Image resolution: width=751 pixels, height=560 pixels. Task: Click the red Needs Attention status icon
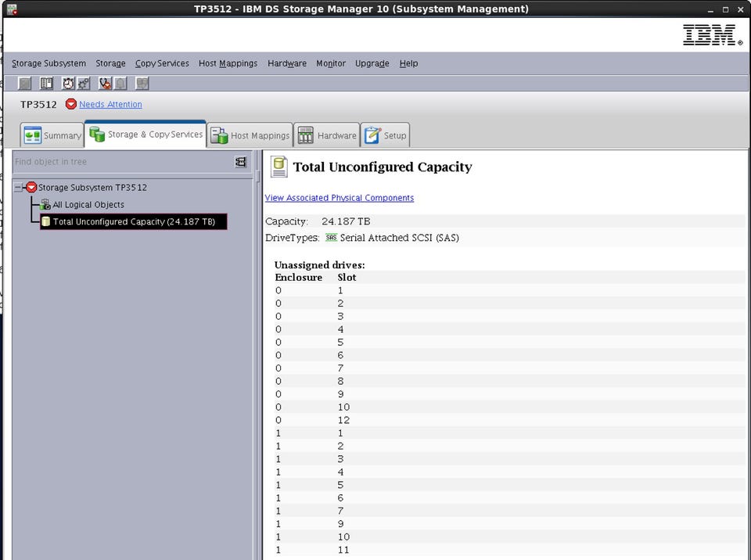tap(70, 104)
